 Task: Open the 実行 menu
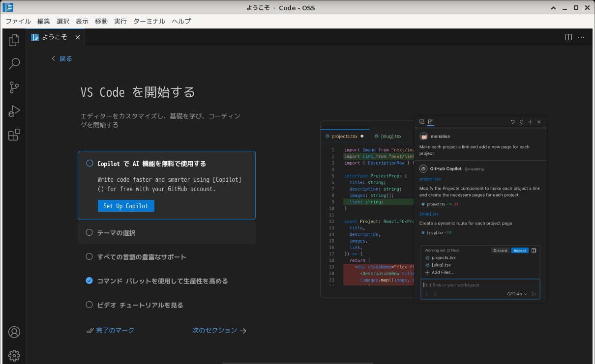[120, 21]
